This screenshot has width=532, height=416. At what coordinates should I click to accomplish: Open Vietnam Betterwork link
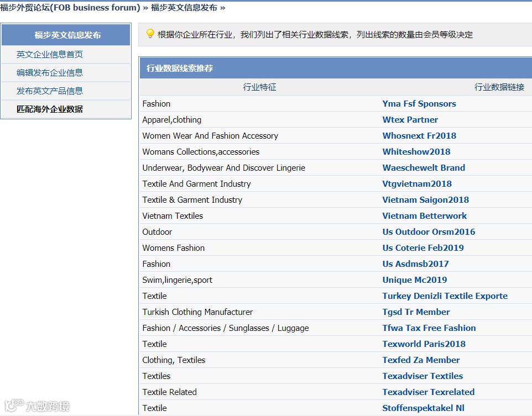(425, 215)
